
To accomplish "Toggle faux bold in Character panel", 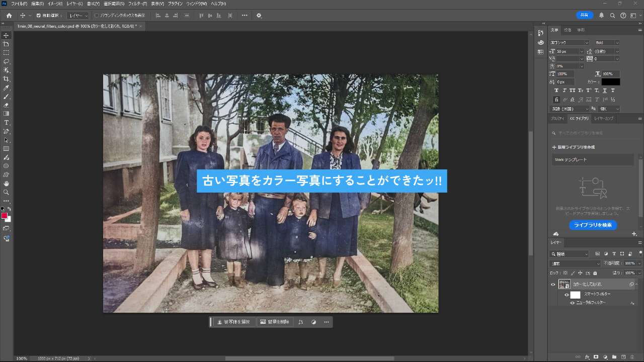I will [556, 90].
